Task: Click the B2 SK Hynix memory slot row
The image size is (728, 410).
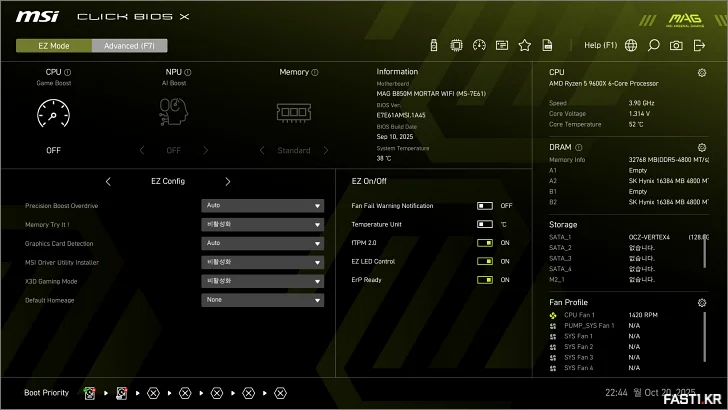Action: pos(629,202)
